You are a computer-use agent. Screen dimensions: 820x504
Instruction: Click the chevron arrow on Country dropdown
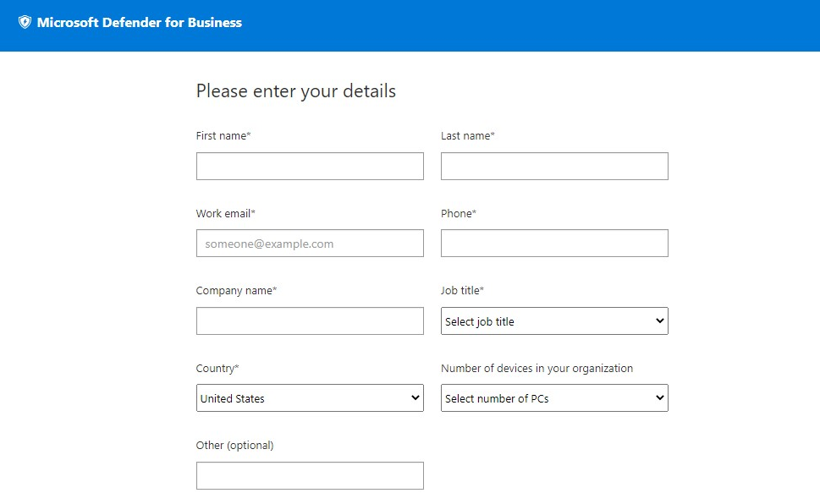click(416, 397)
